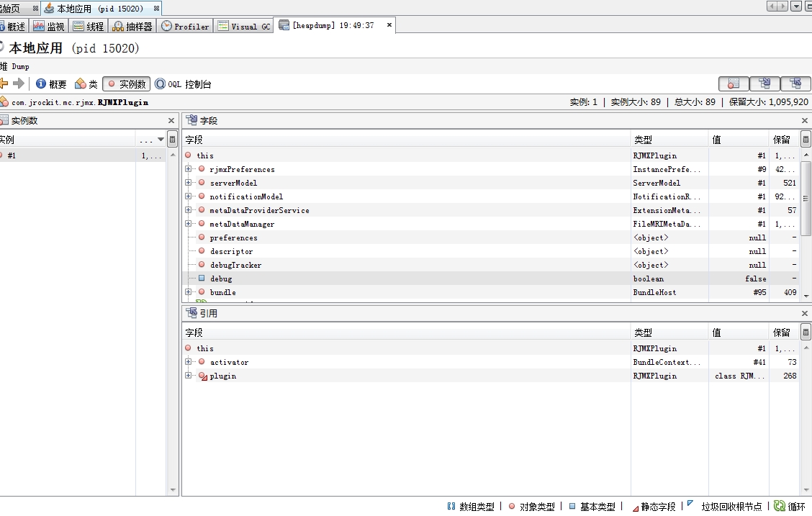Sort fields table by 保留 column header

tap(783, 139)
